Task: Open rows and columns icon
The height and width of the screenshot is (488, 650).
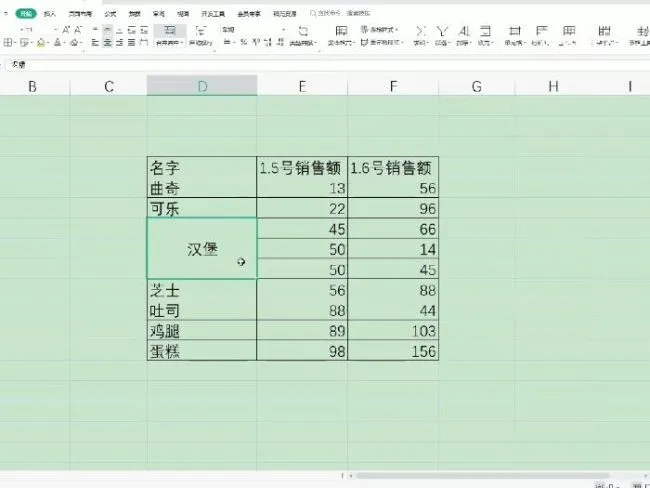Action: [x=541, y=31]
